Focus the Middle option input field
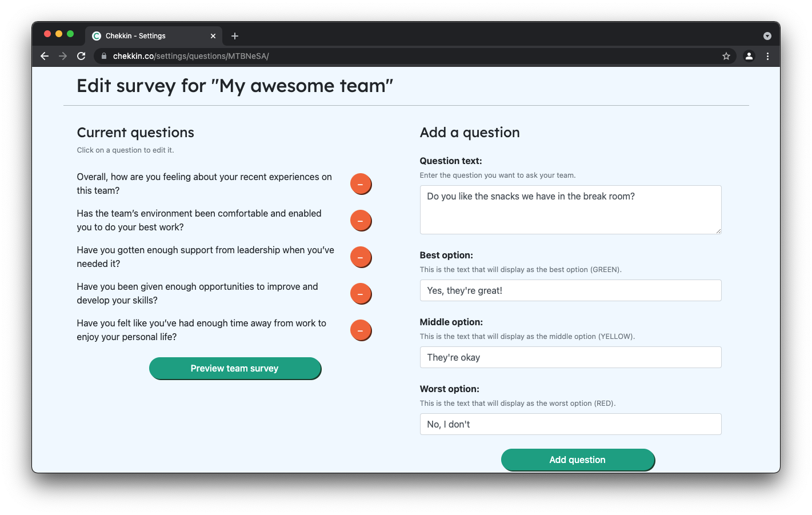This screenshot has width=812, height=515. pos(570,357)
